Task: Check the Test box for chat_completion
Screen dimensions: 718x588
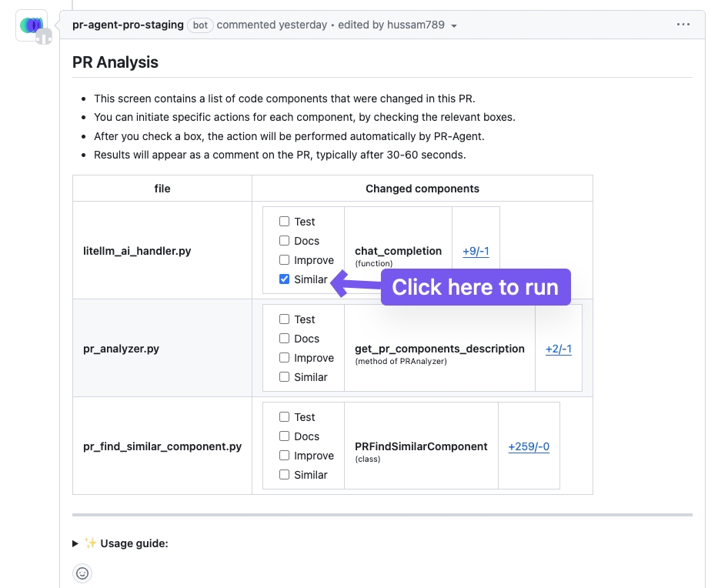Action: point(285,222)
